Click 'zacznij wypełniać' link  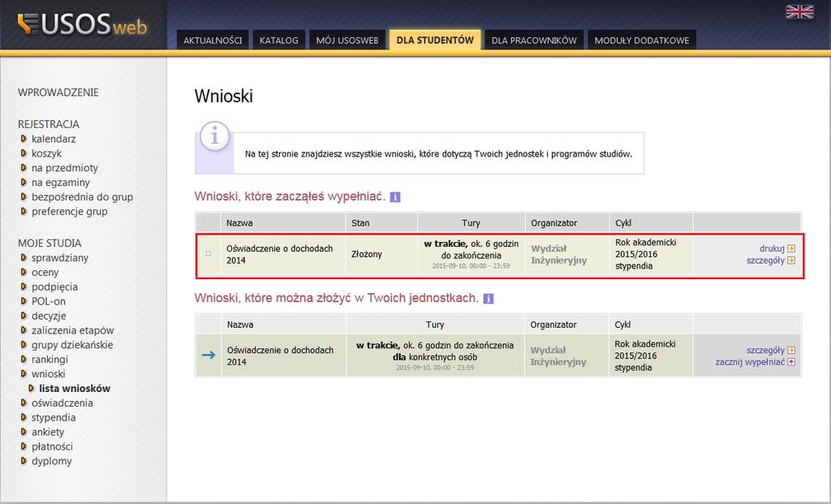click(x=750, y=362)
